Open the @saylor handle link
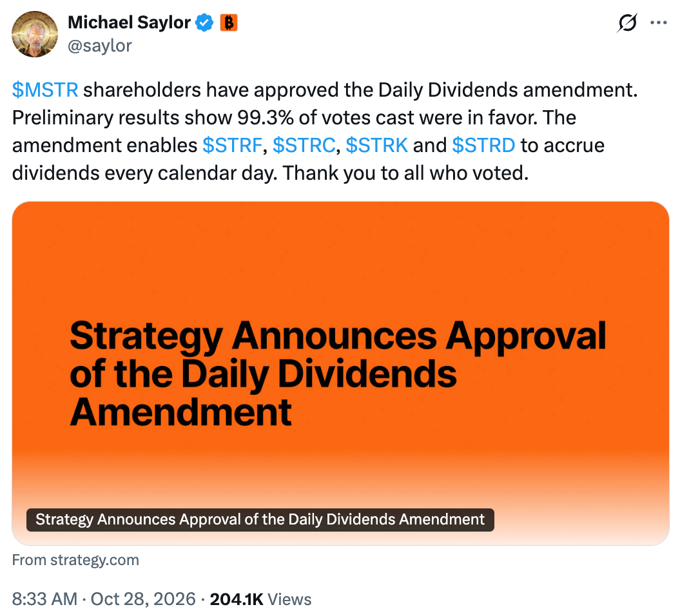 coord(100,46)
